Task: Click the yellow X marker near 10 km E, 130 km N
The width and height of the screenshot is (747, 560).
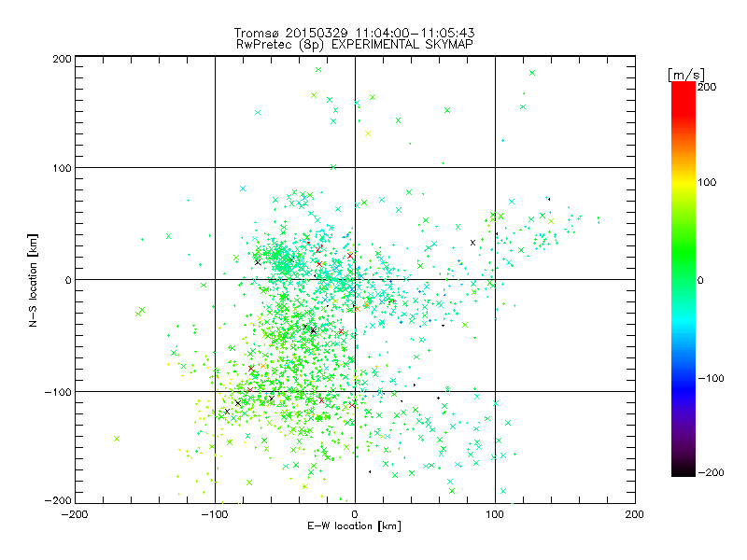Action: tap(368, 133)
